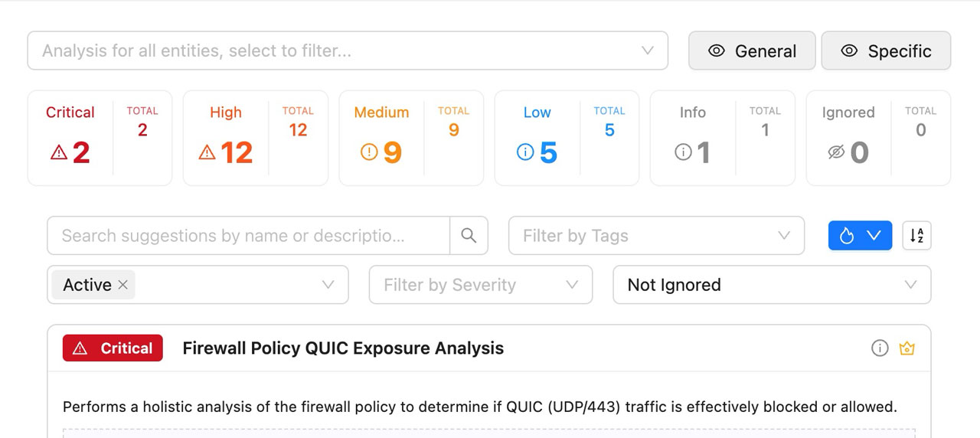
Task: Click the Medium severity exclamation icon
Action: click(x=369, y=153)
